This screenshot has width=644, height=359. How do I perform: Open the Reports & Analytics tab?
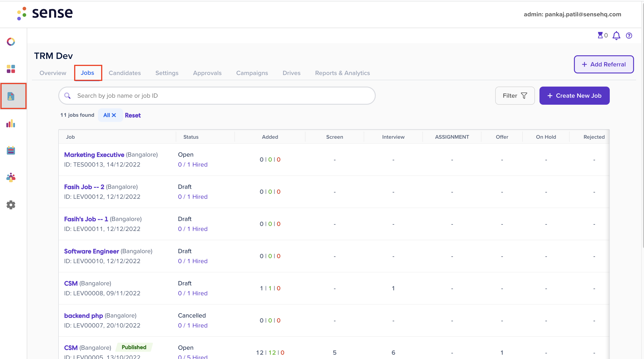[342, 73]
